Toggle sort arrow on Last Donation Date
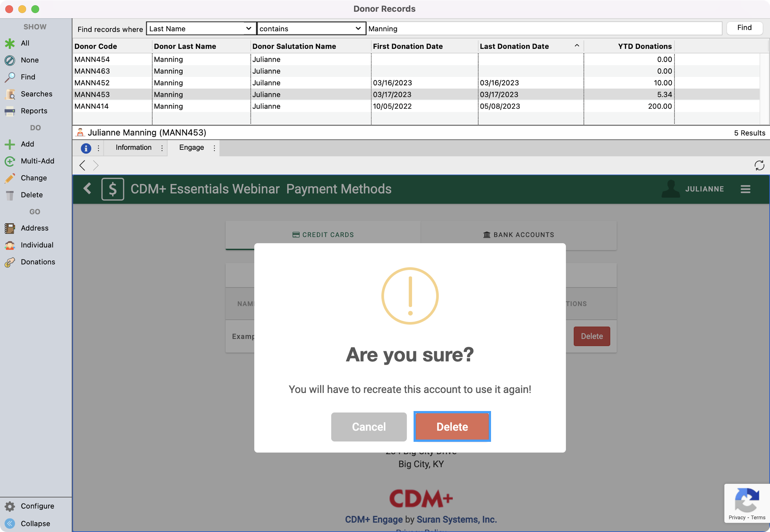The height and width of the screenshot is (532, 770). click(576, 46)
